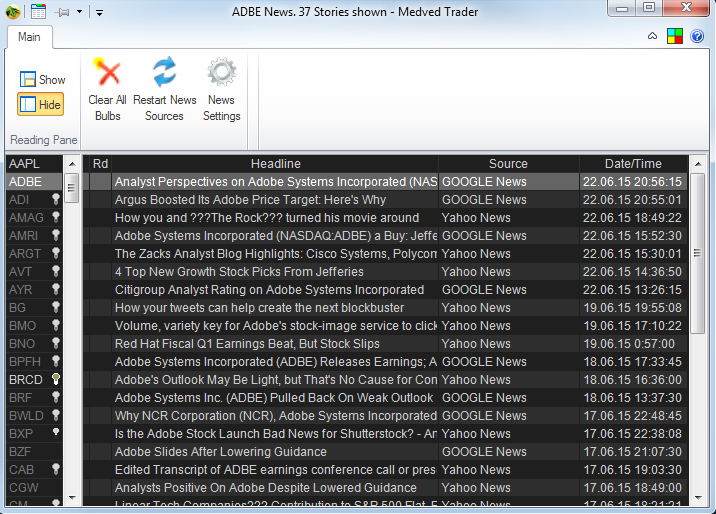Viewport: 716px width, 514px height.
Task: Select ADBE in the symbol list
Action: (x=34, y=182)
